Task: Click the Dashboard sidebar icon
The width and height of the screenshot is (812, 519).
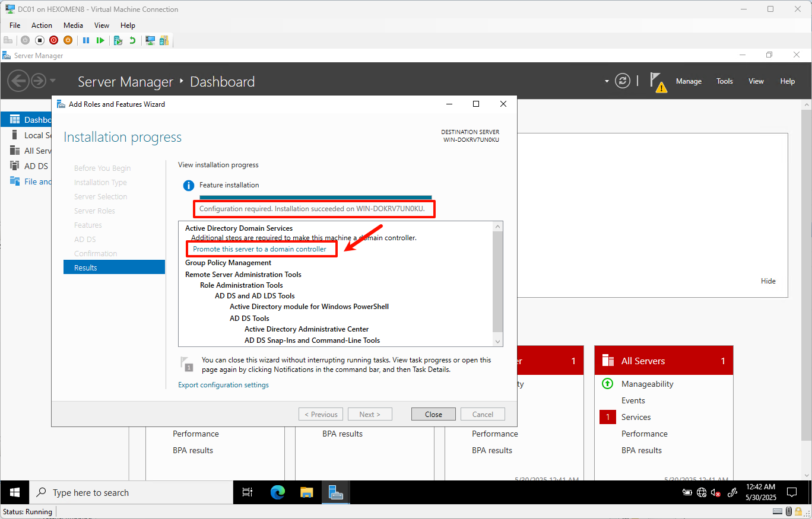Action: click(x=15, y=120)
